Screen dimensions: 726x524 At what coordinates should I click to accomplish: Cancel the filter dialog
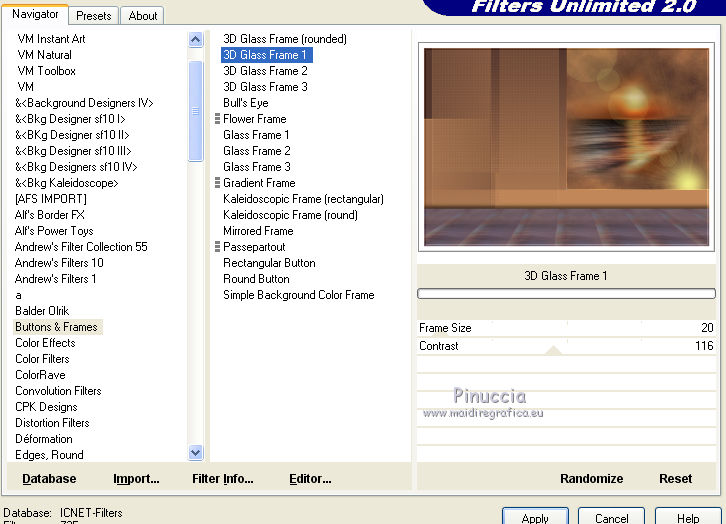click(611, 517)
